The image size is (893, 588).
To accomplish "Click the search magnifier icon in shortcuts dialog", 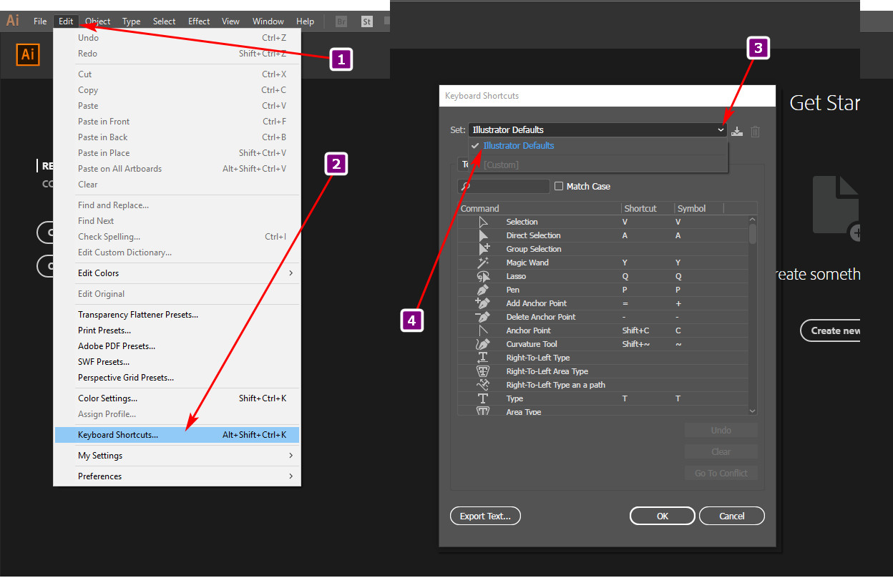I will click(x=466, y=186).
